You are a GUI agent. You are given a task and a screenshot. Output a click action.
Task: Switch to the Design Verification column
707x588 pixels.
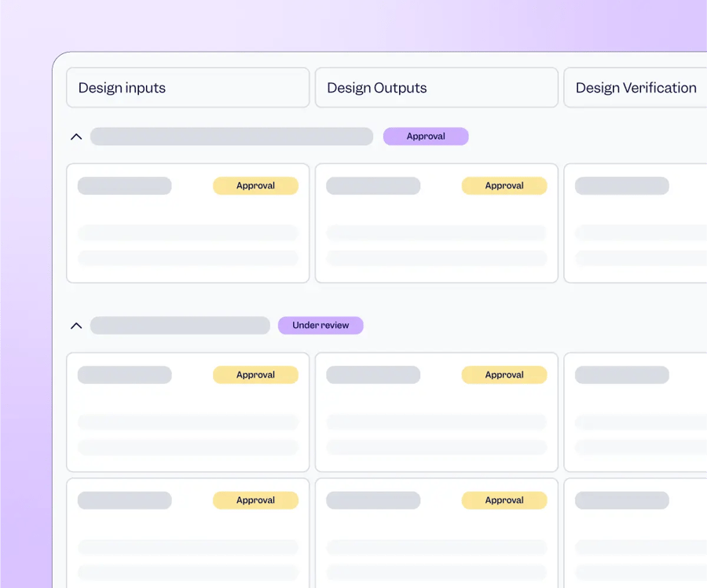coord(635,88)
